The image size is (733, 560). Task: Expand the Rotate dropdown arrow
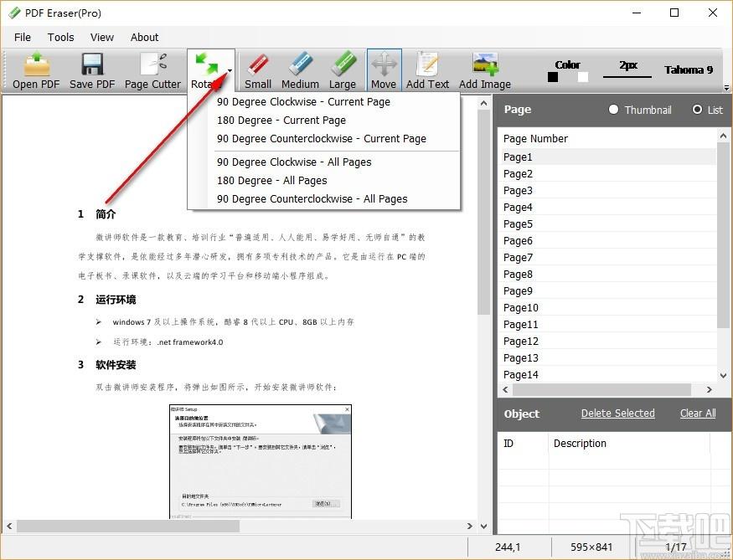[x=230, y=71]
